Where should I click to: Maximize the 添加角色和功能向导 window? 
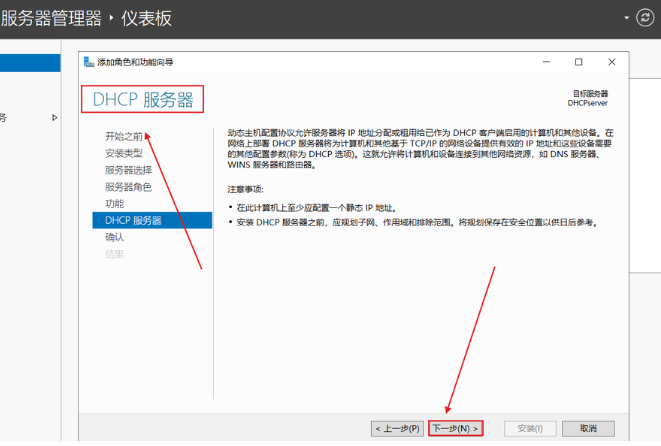(x=579, y=62)
